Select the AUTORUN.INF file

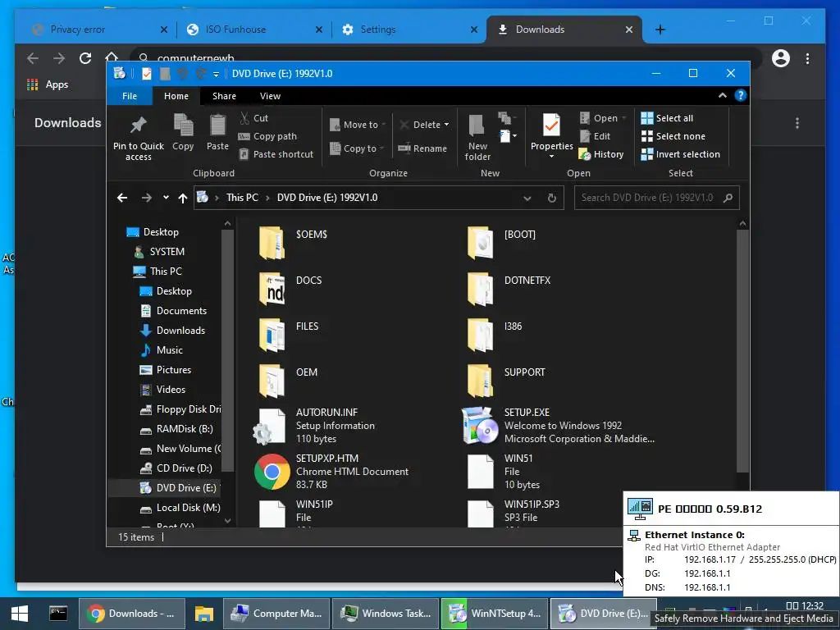(x=315, y=426)
